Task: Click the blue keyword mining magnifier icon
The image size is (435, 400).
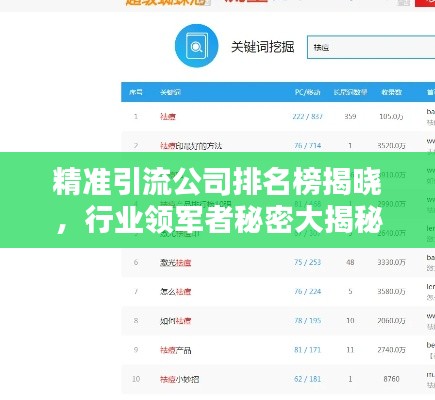Action: click(x=197, y=46)
